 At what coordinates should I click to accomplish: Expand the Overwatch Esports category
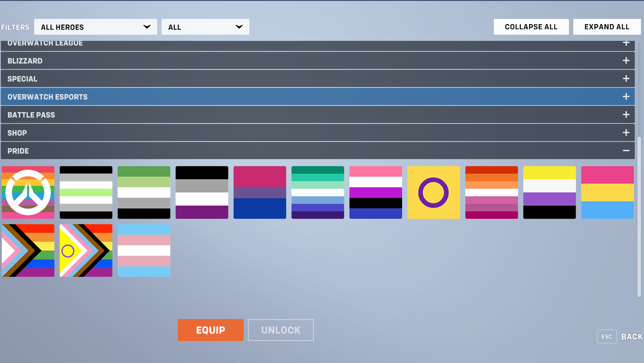click(318, 97)
